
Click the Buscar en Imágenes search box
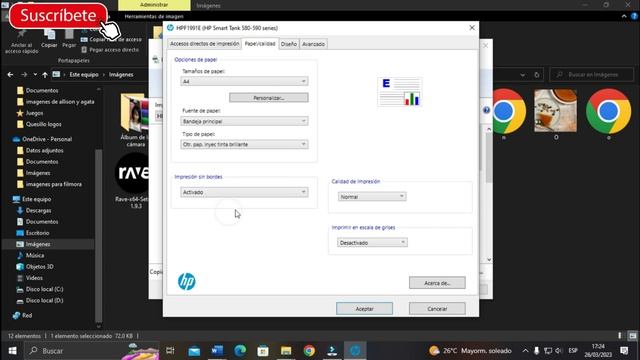(591, 75)
